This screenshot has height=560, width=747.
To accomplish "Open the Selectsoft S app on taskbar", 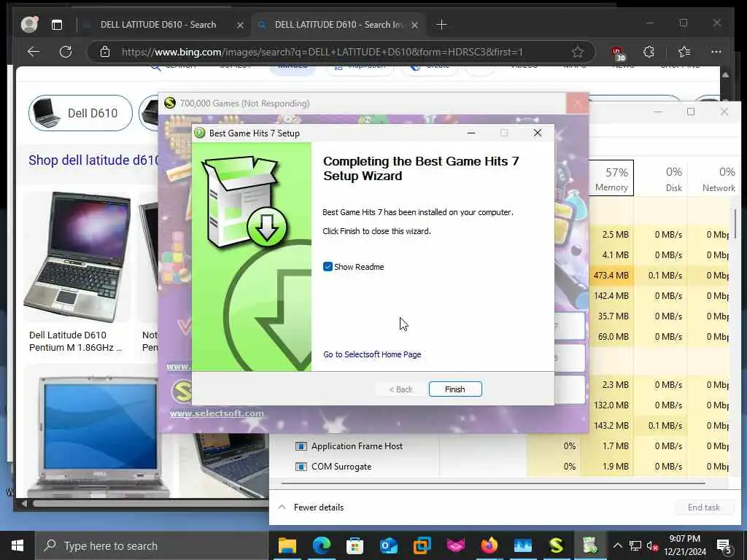I will point(557,545).
